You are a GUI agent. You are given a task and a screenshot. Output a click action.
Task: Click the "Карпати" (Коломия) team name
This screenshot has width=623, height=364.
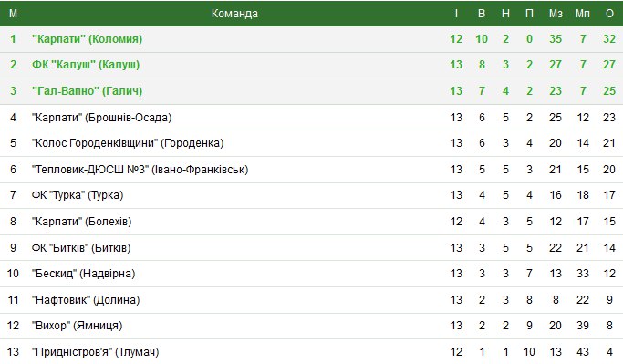tap(87, 39)
